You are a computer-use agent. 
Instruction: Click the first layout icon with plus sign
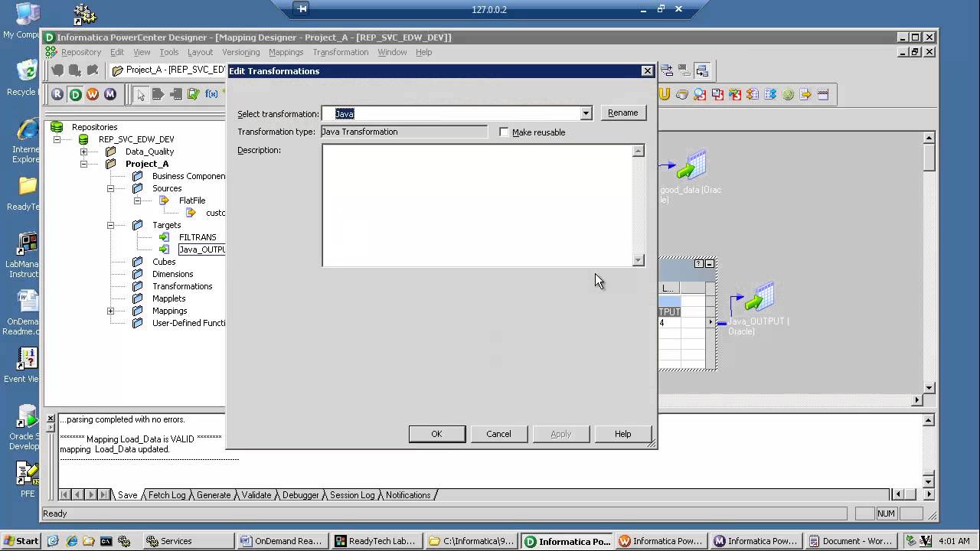pyautogui.click(x=667, y=71)
